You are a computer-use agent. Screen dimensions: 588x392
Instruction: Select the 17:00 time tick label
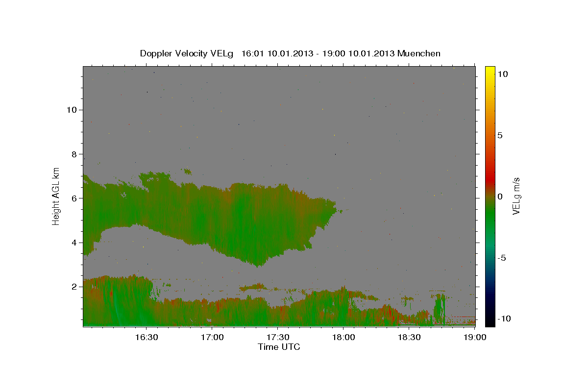pyautogui.click(x=213, y=337)
